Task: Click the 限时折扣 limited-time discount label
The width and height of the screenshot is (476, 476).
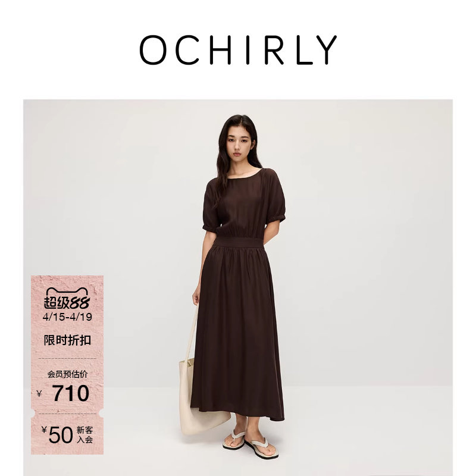Action: (67, 340)
